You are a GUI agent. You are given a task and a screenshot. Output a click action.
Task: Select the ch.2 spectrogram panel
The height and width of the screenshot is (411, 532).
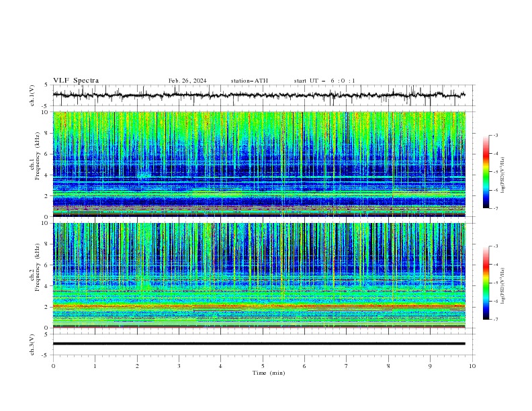point(259,275)
